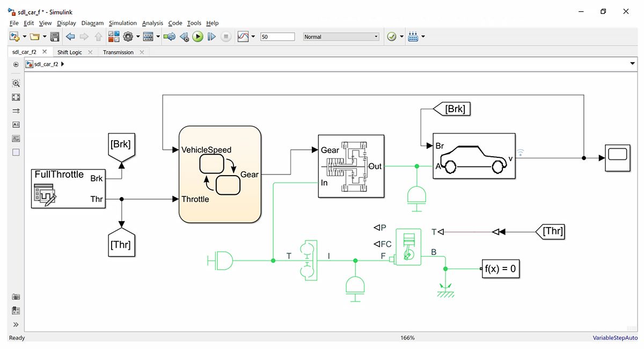The width and height of the screenshot is (644, 349).
Task: Fit the diagram to view using palette icon
Action: (16, 97)
